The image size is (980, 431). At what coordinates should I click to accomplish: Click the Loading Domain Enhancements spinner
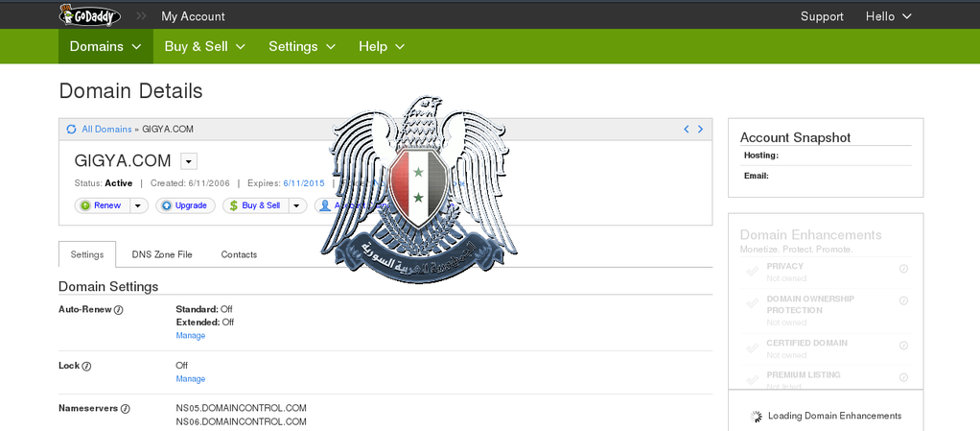(x=757, y=417)
